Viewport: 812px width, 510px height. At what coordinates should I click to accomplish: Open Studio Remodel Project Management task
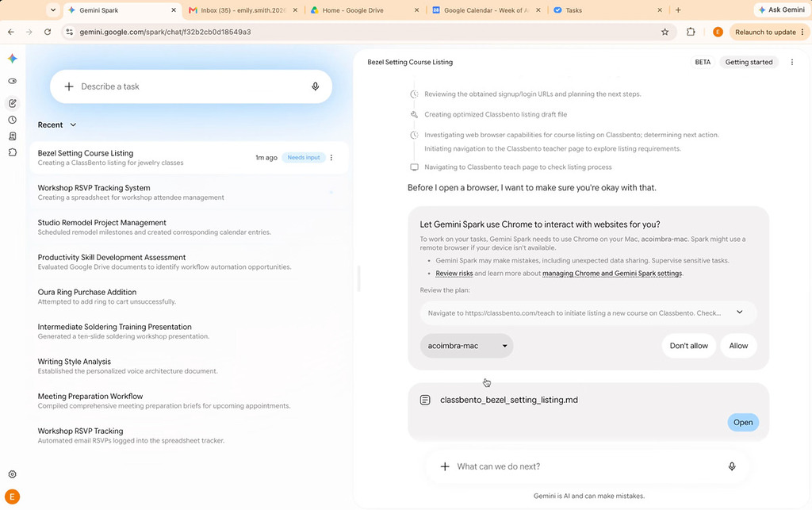[x=189, y=227]
